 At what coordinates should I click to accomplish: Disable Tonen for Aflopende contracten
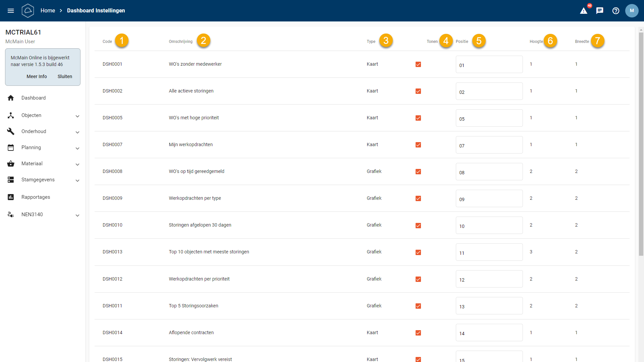pyautogui.click(x=418, y=333)
